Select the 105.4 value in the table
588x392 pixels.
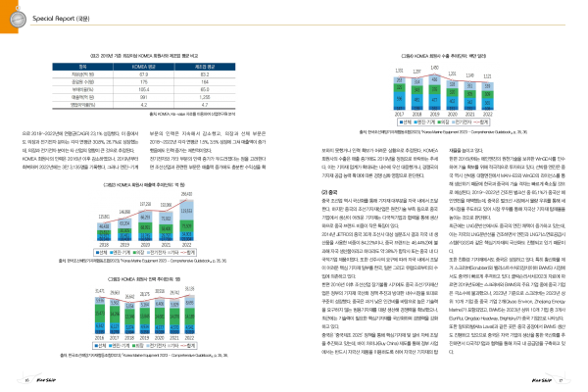pyautogui.click(x=144, y=89)
